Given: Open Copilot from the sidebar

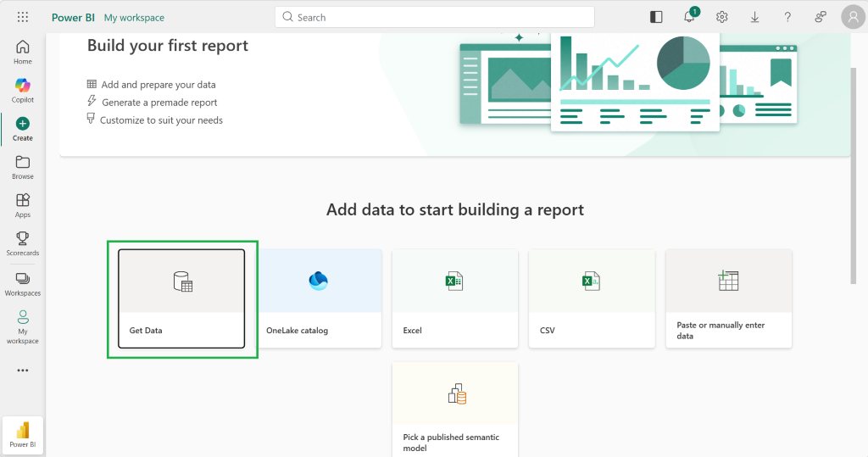Looking at the screenshot, I should (23, 90).
